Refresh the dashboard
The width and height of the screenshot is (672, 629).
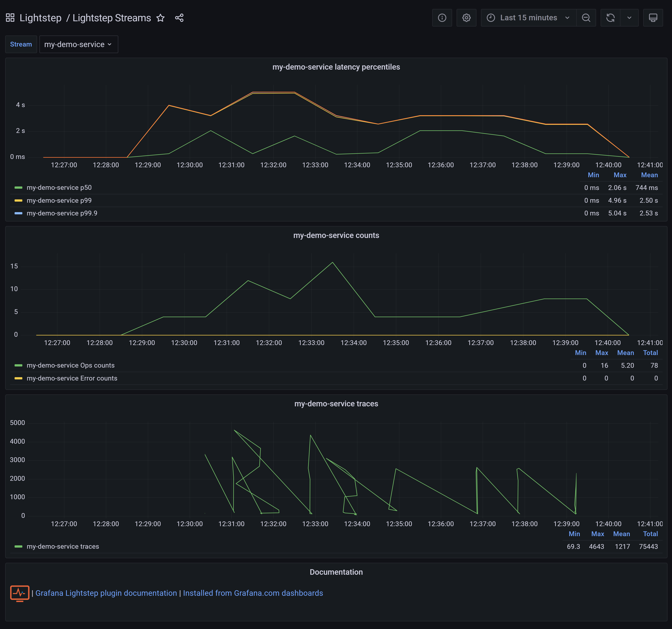pyautogui.click(x=610, y=18)
